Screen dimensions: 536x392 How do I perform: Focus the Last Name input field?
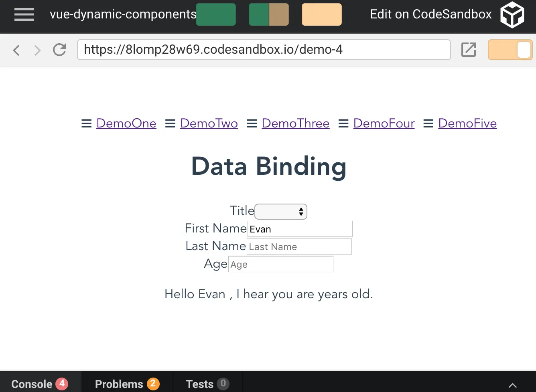(299, 247)
